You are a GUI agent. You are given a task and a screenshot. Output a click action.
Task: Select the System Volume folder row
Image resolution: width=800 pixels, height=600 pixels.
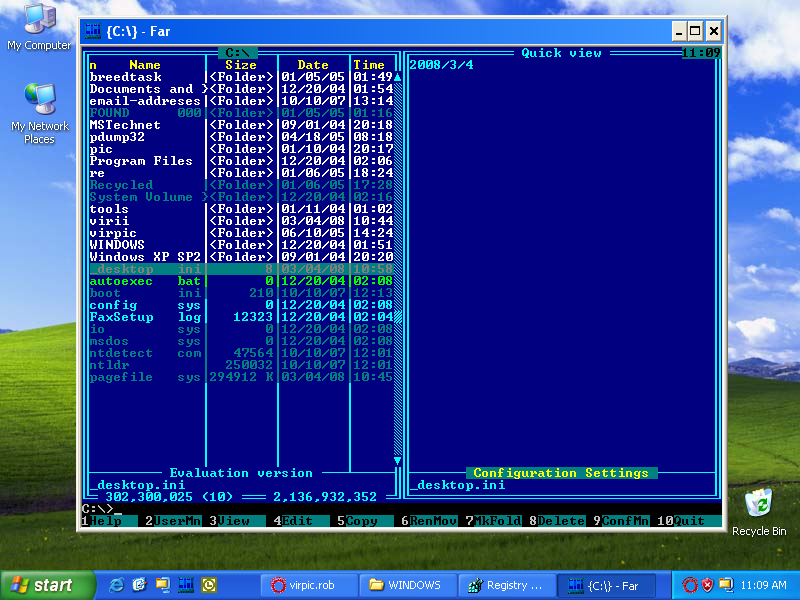[x=241, y=197]
